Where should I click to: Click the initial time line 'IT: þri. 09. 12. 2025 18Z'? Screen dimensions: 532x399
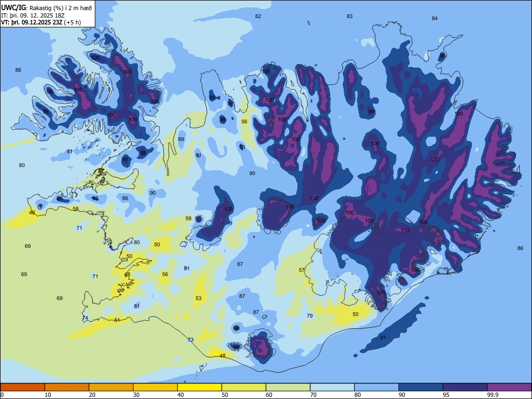32,15
